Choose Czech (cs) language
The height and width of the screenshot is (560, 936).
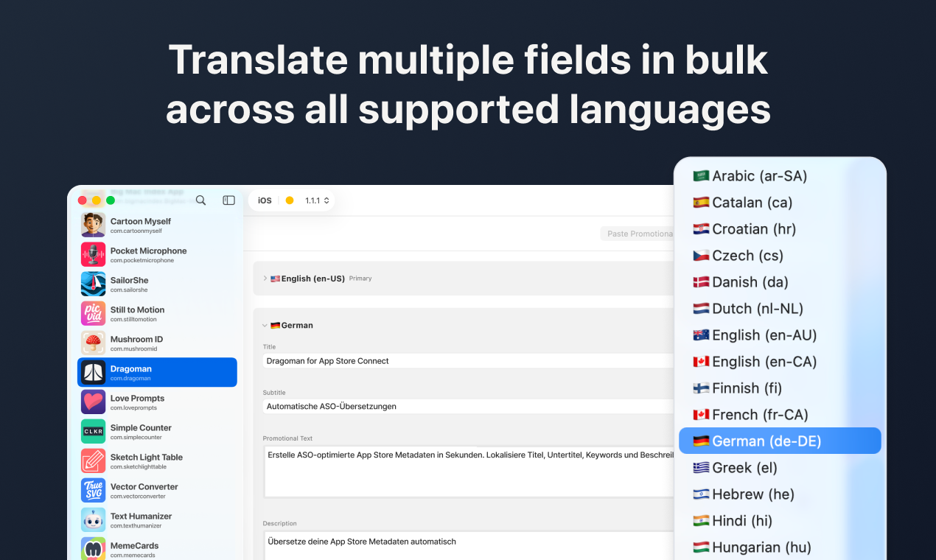tap(780, 256)
